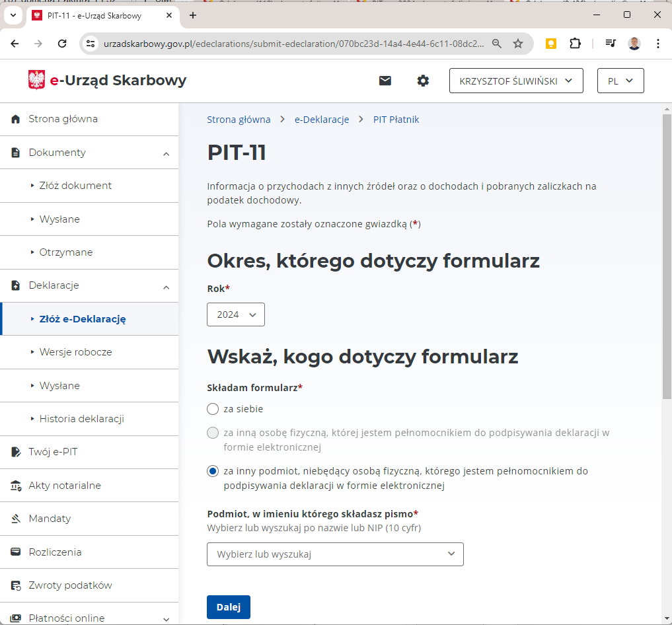Open the Rok 2024 year dropdown
The image size is (672, 625).
pos(236,314)
